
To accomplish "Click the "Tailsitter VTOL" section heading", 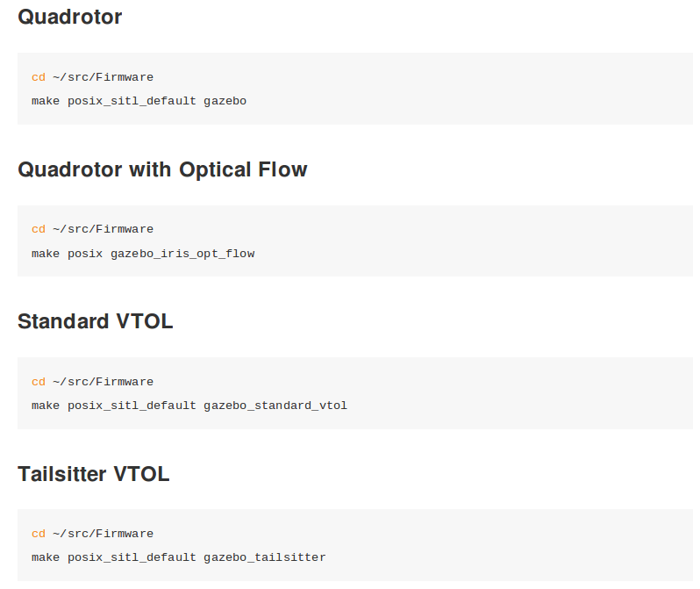I will click(93, 474).
